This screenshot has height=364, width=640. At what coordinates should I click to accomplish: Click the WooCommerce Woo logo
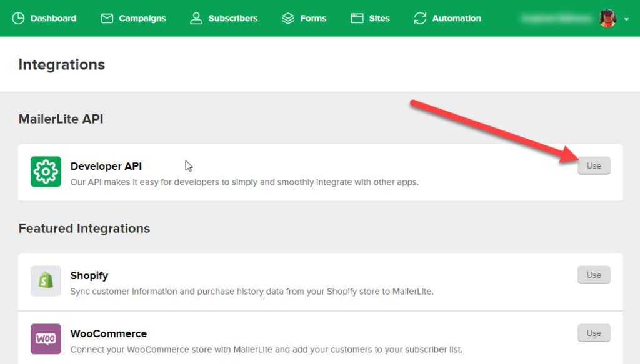tap(46, 339)
